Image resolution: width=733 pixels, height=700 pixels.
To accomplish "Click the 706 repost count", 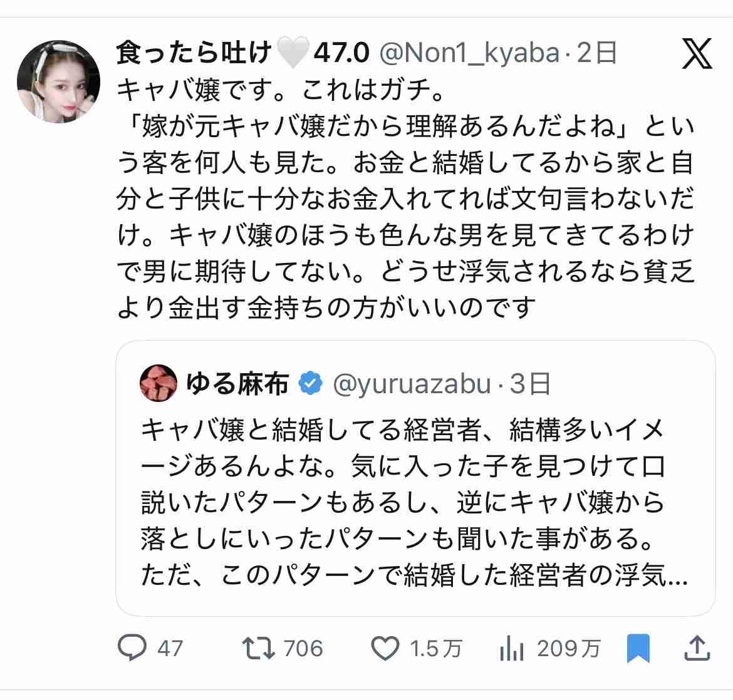I will click(303, 648).
